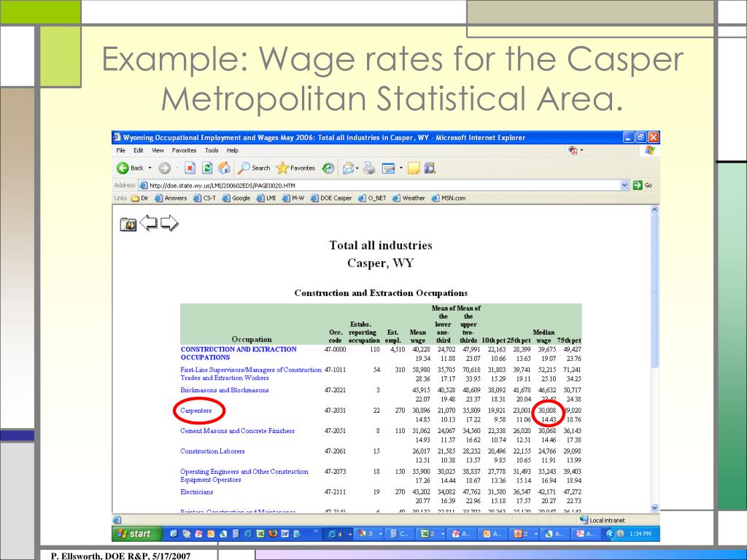Open the Tools menu
Screen dimensions: 747x560
[x=212, y=150]
